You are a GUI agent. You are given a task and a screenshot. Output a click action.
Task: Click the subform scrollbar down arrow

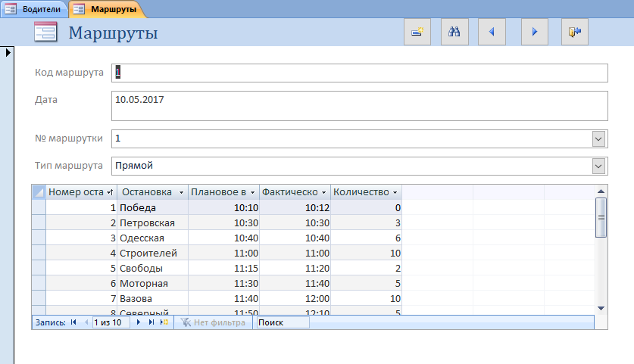(601, 308)
